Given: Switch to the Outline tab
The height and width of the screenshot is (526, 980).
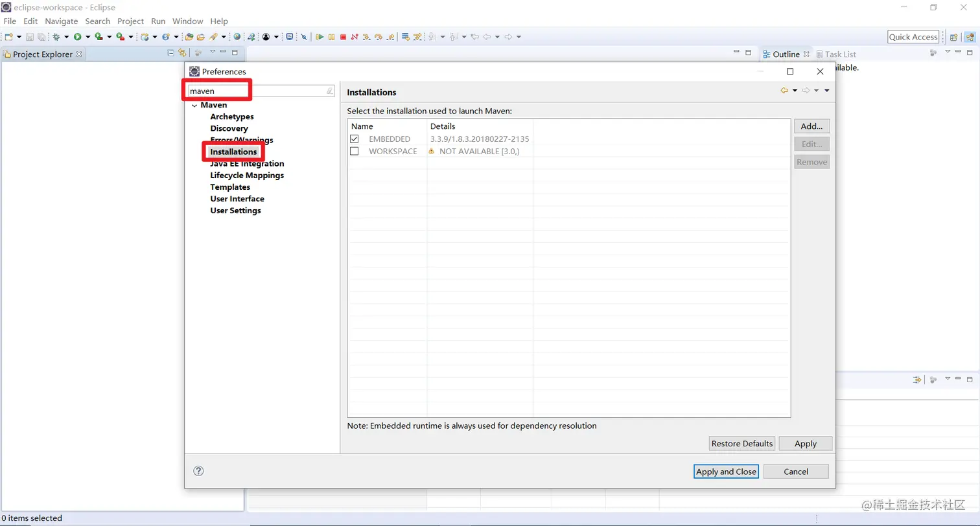Looking at the screenshot, I should click(786, 54).
